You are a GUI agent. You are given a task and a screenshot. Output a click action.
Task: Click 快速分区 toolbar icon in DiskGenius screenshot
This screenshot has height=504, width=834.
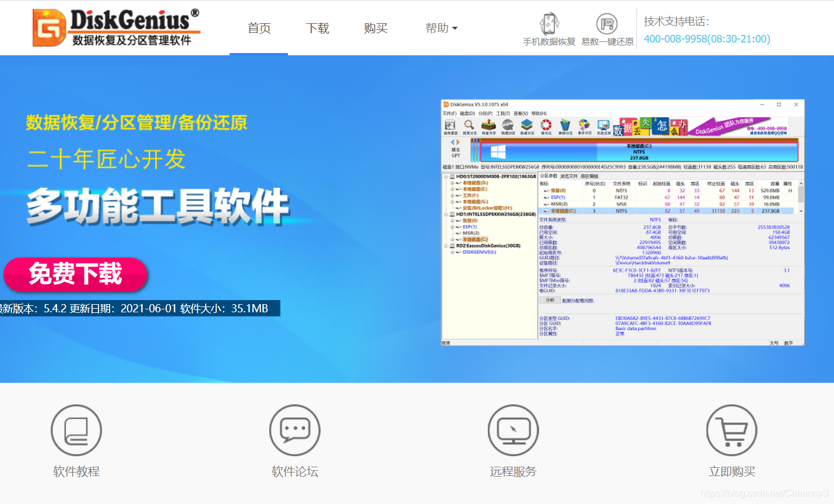[508, 127]
